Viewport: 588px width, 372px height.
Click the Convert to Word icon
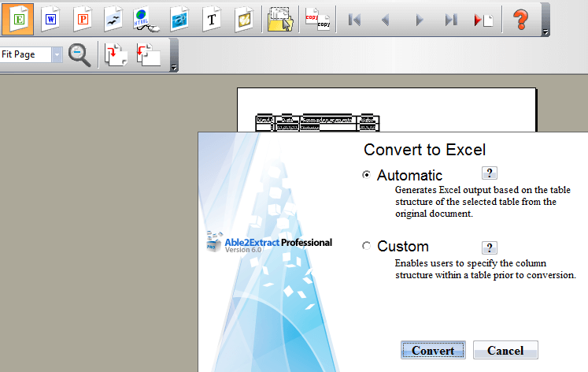point(50,19)
